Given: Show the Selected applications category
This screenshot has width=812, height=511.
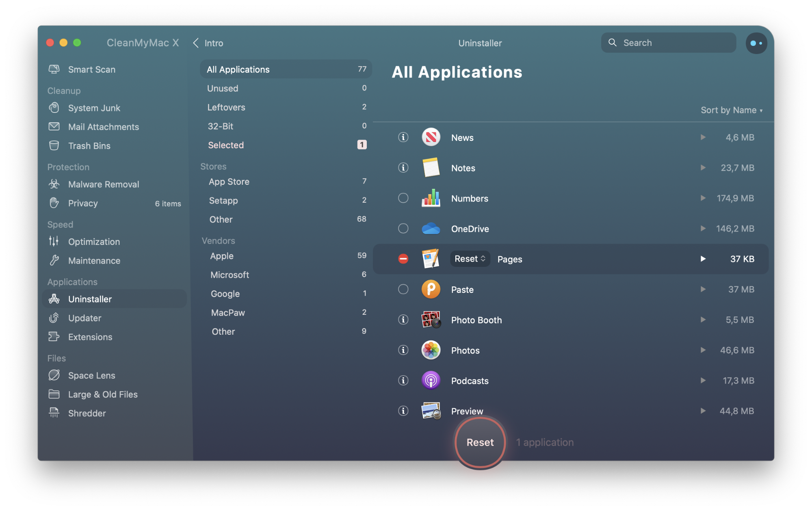Looking at the screenshot, I should [286, 145].
